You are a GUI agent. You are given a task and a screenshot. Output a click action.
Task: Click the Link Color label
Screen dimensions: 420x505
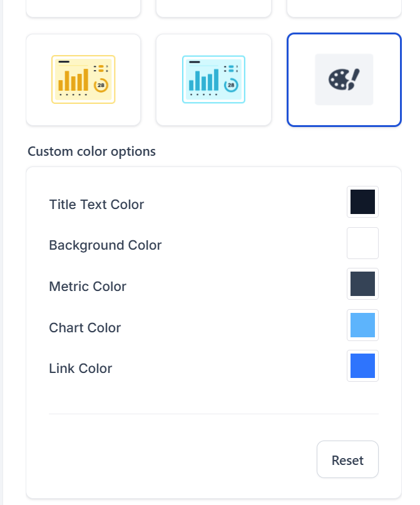pos(79,368)
